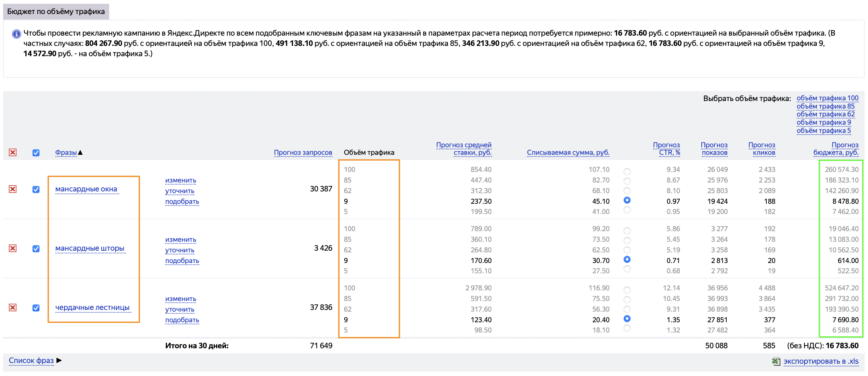This screenshot has height=376, width=868.
Task: Click the red X beside чердачные лестницы
Action: pyautogui.click(x=13, y=308)
